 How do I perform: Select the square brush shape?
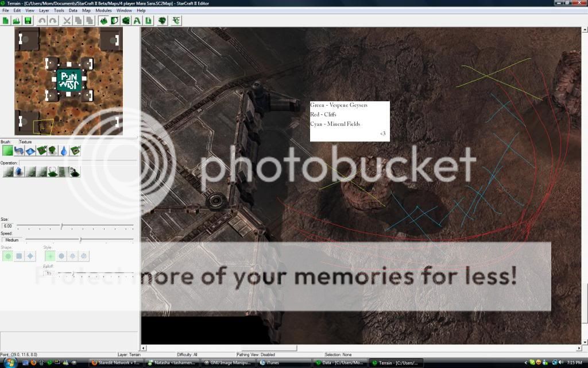coord(19,256)
